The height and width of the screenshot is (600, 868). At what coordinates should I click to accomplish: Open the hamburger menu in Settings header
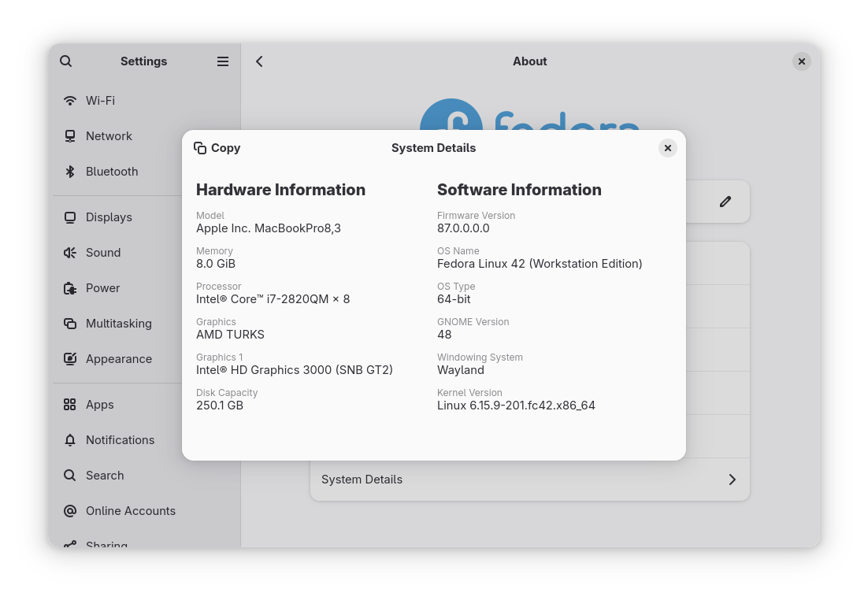[x=223, y=61]
